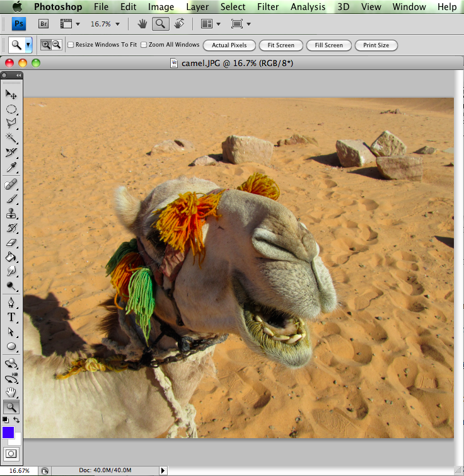This screenshot has width=464, height=476.
Task: Click the camel.JPG document title icon
Action: (x=174, y=63)
